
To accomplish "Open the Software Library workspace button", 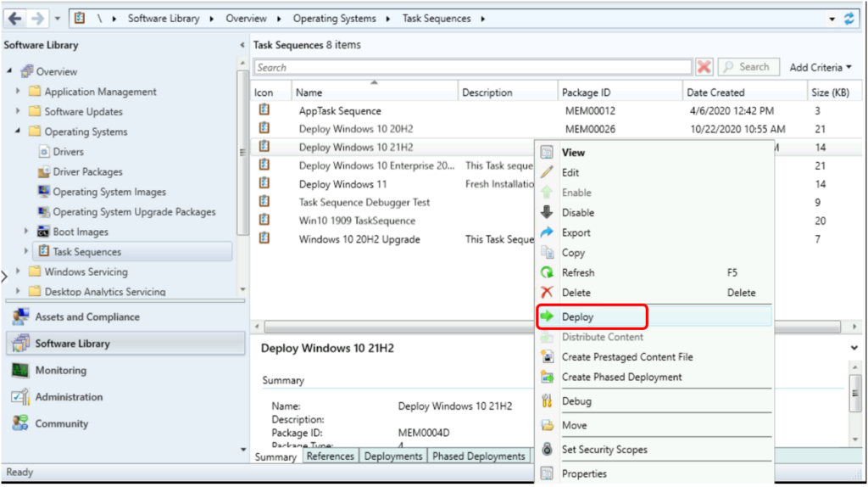I will (125, 344).
